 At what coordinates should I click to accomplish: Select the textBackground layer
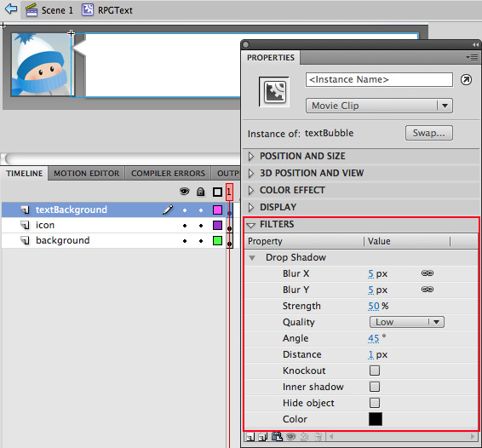pyautogui.click(x=114, y=210)
